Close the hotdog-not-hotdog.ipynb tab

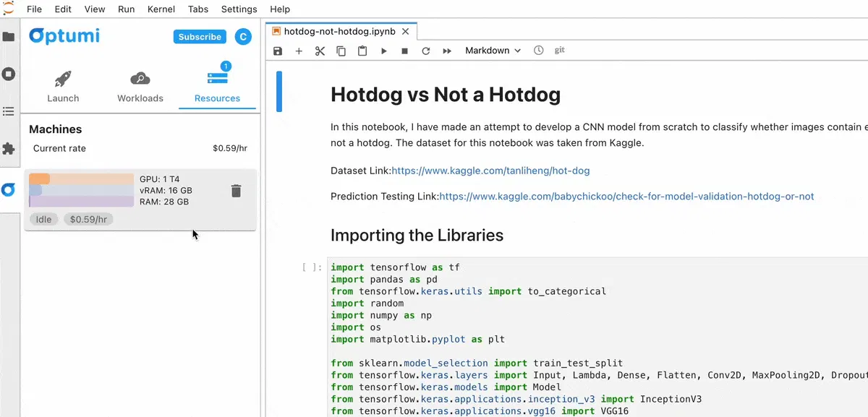[406, 32]
